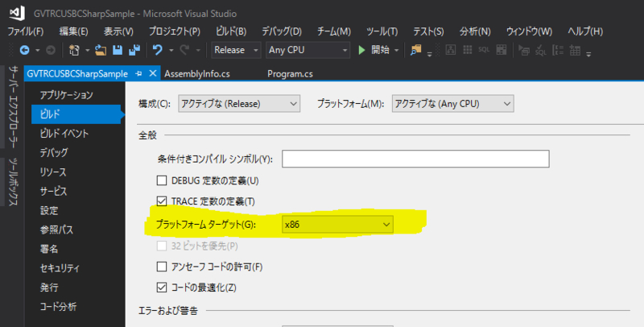This screenshot has width=644, height=327.
Task: Click the Save floppy disk icon
Action: coord(118,50)
